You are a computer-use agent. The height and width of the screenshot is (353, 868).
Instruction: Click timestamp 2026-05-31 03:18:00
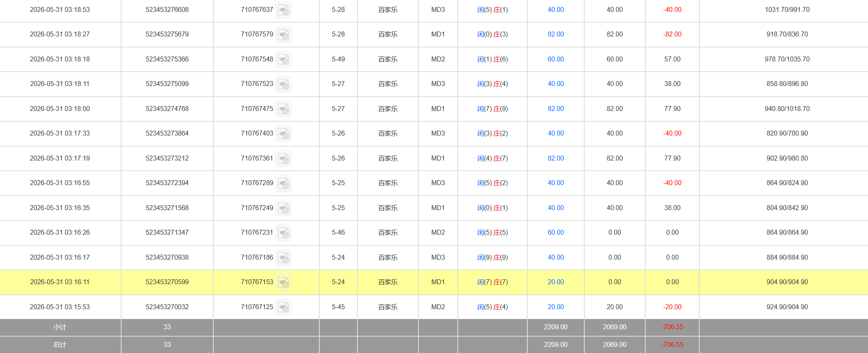(60, 109)
